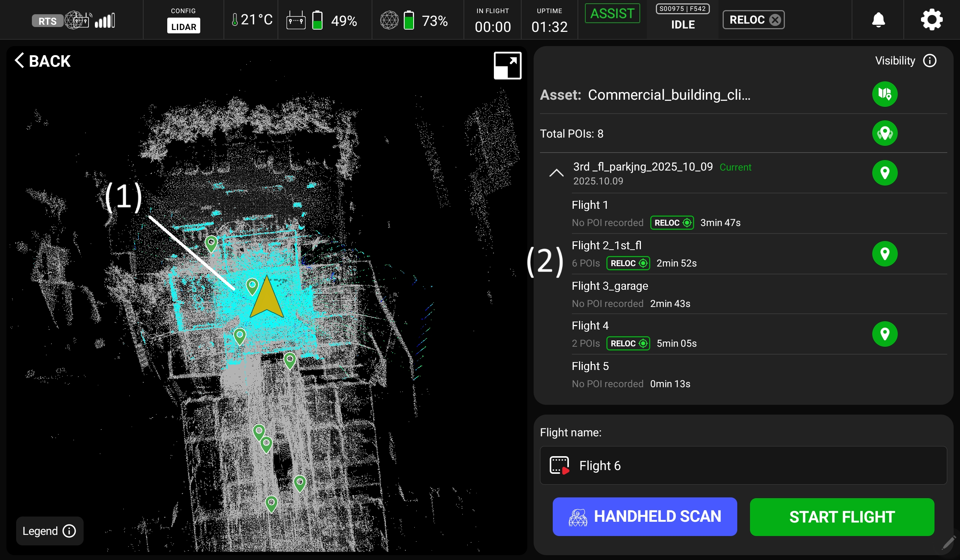Collapse the 3rd_fl_parkjng_2025_10_09 mission
Screen dimensions: 960x560
[x=556, y=173]
